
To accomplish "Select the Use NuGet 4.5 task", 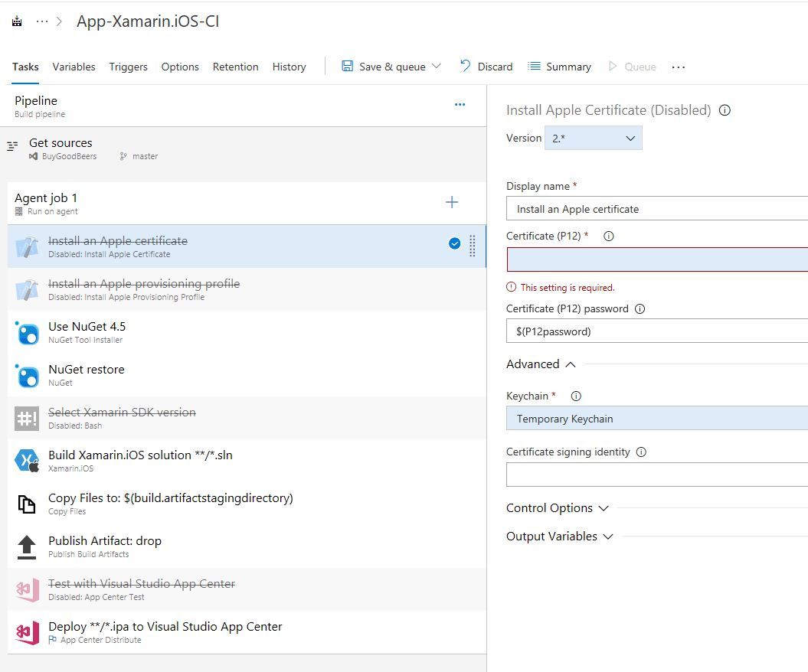I will tap(247, 332).
